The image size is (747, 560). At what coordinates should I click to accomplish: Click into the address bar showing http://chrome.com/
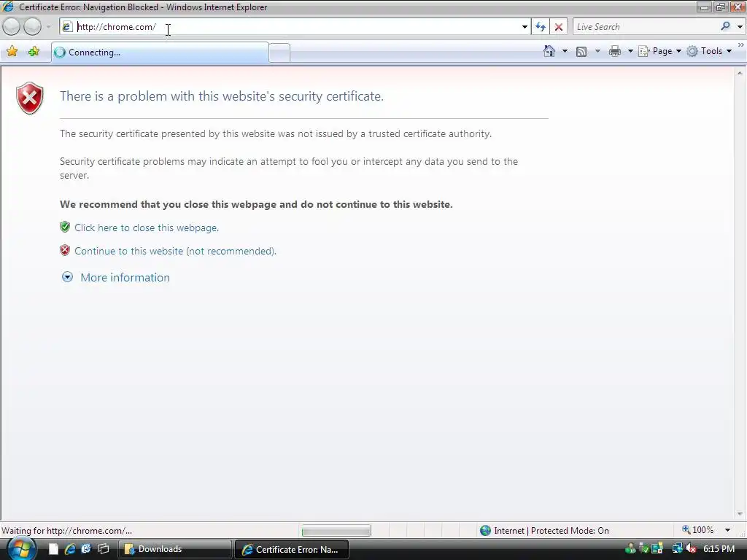click(295, 27)
